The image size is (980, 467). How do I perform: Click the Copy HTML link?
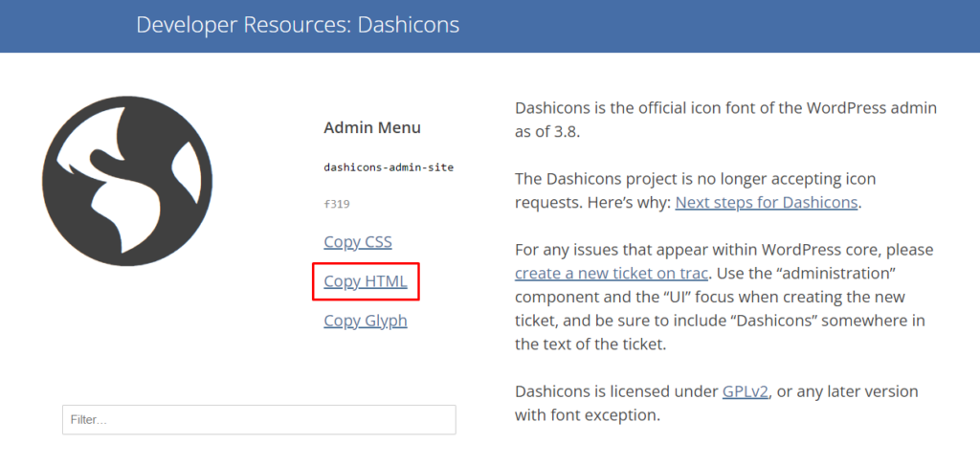pyautogui.click(x=366, y=281)
